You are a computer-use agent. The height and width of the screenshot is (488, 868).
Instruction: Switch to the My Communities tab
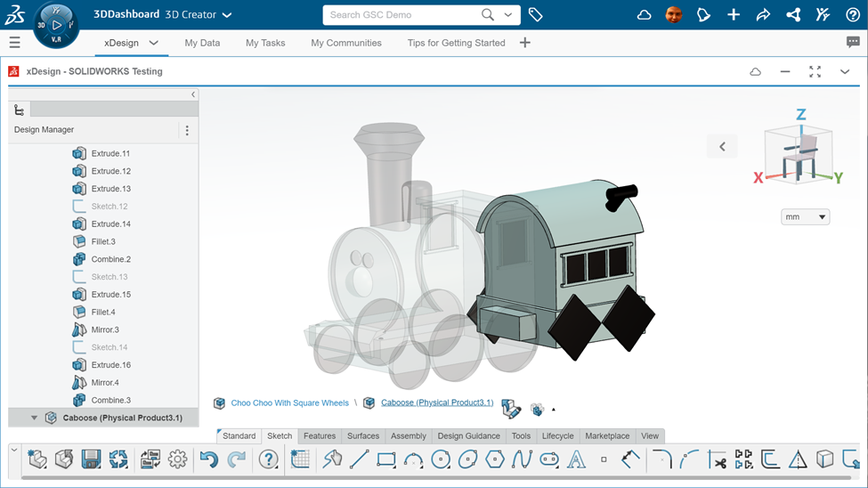tap(346, 43)
